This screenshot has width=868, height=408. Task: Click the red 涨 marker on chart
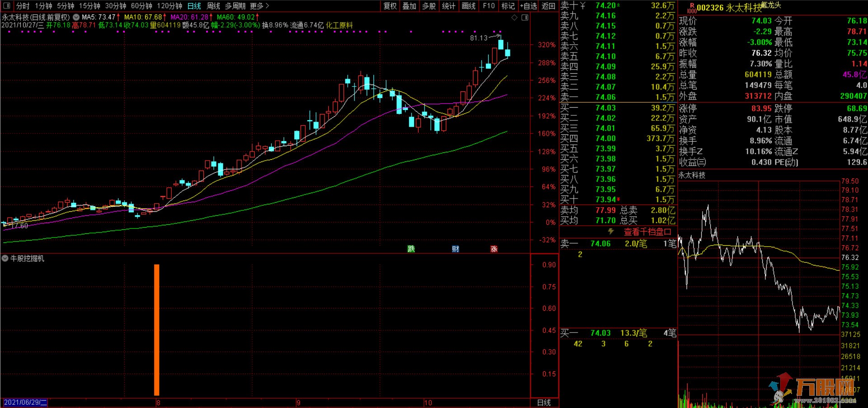(x=494, y=249)
